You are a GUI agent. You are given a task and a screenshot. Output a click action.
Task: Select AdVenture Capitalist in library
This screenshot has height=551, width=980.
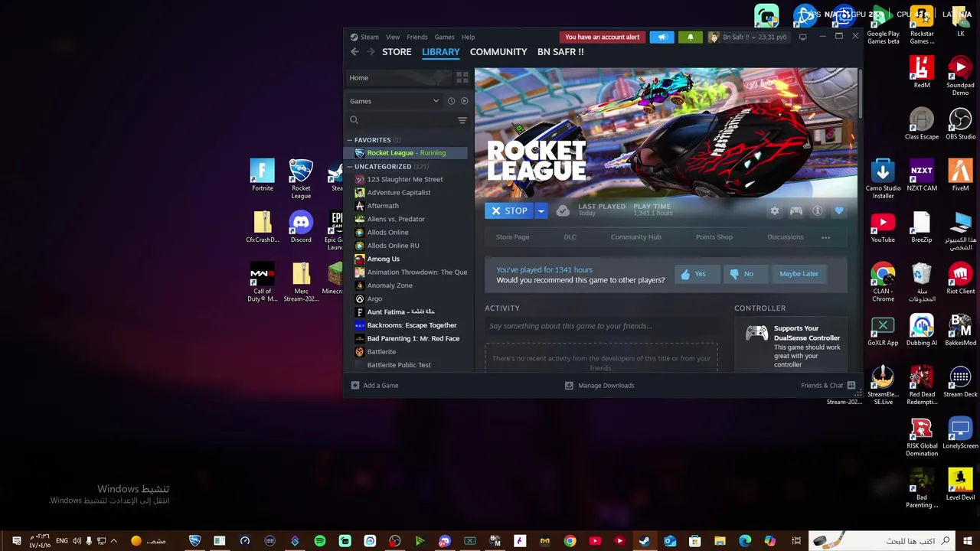pos(398,193)
